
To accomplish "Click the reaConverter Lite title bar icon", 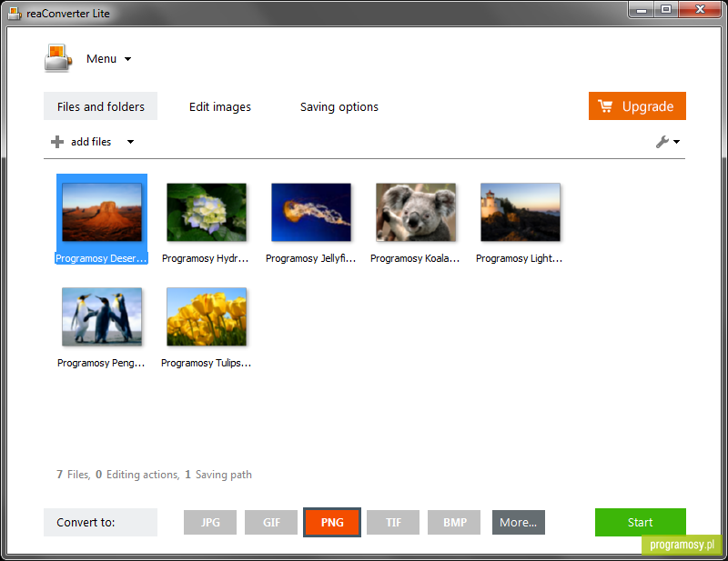I will pos(15,14).
